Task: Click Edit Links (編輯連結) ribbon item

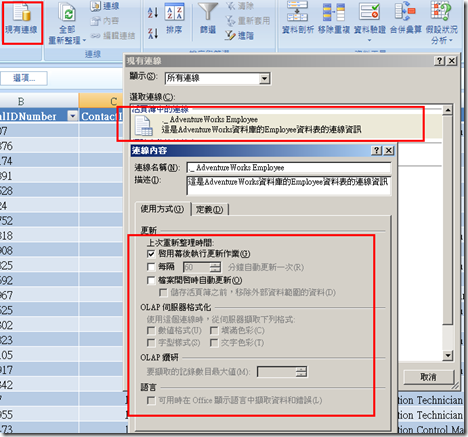Action: click(x=113, y=36)
